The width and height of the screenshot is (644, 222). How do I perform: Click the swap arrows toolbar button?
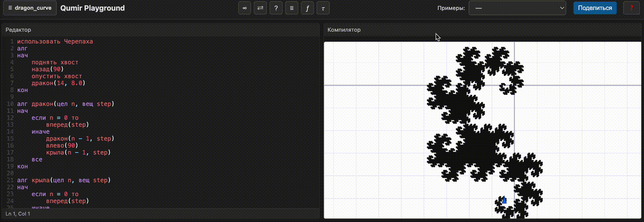[260, 8]
